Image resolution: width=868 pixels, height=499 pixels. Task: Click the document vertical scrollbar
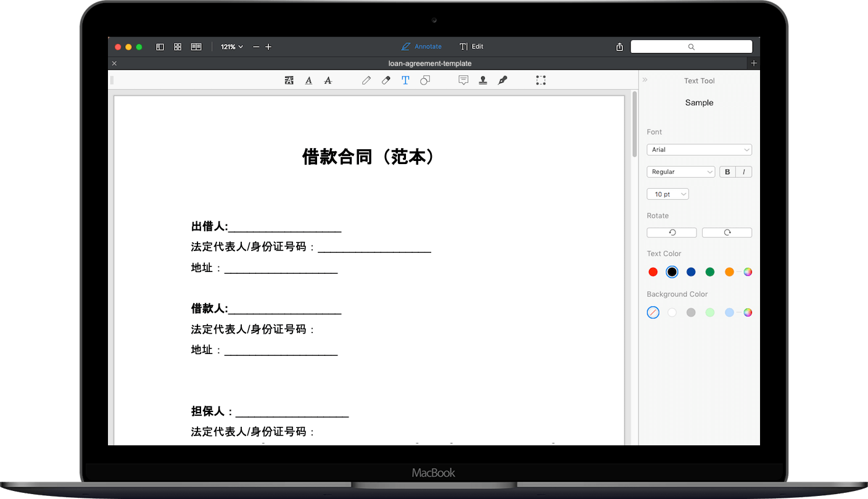point(634,125)
